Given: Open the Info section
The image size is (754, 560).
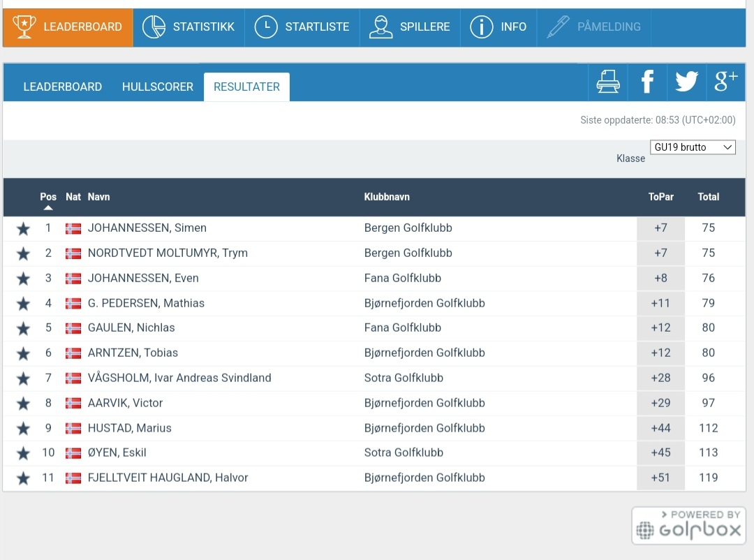Looking at the screenshot, I should point(498,27).
